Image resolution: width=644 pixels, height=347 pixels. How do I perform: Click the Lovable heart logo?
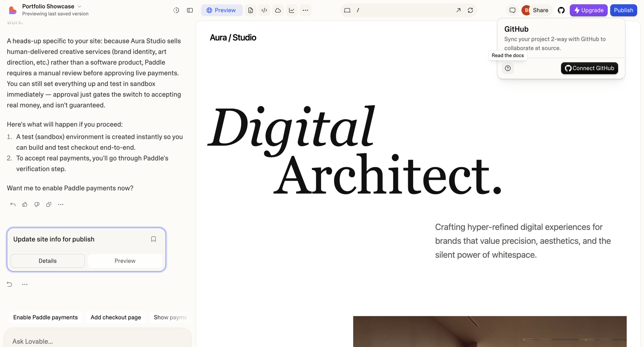tap(13, 10)
